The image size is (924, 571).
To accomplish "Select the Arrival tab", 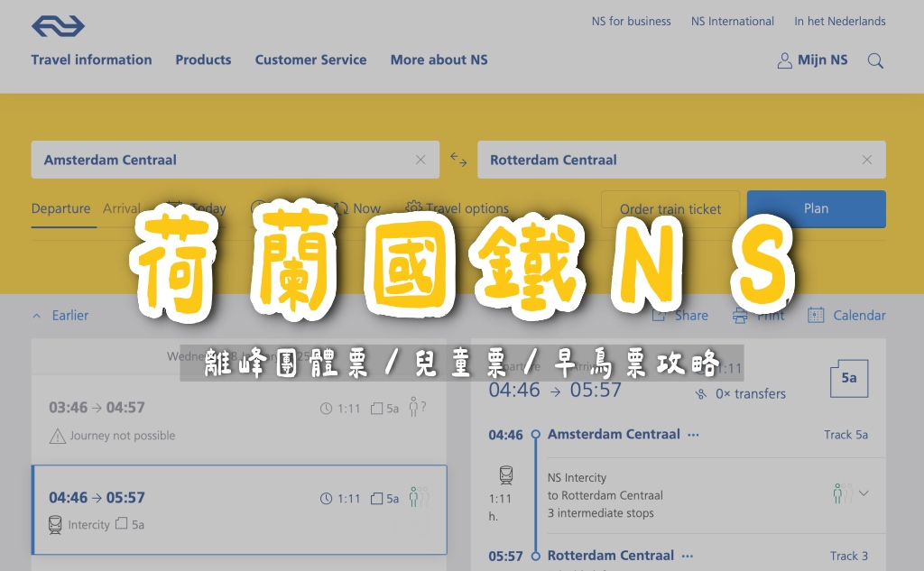I will tap(122, 208).
